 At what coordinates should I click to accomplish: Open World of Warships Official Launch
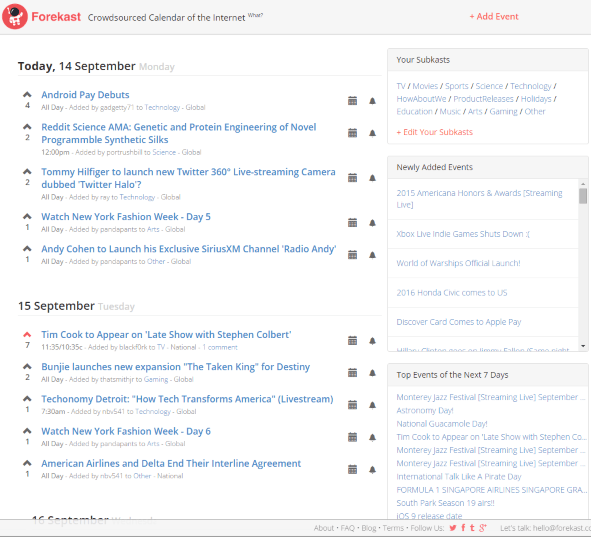(x=458, y=263)
